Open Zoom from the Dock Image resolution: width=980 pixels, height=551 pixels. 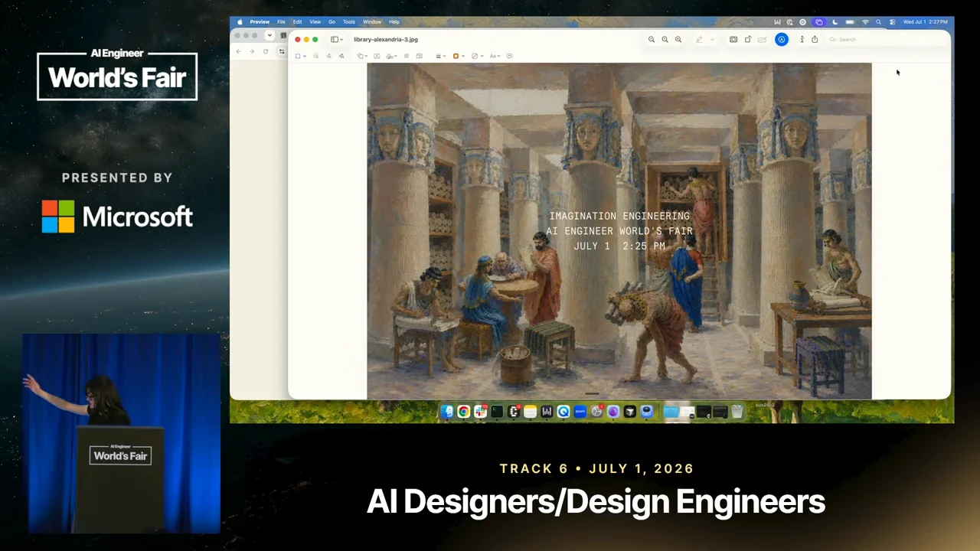[580, 412]
